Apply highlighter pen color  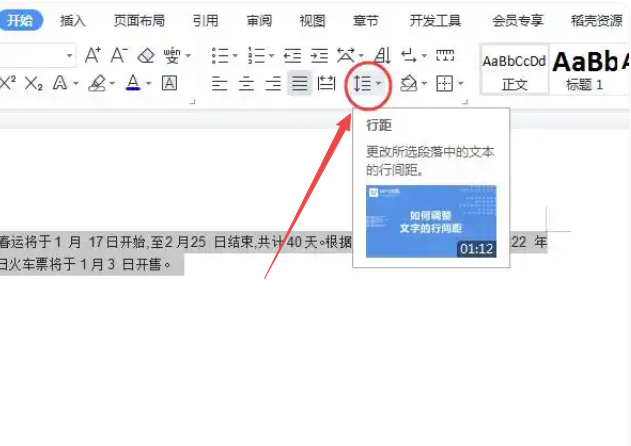click(97, 83)
